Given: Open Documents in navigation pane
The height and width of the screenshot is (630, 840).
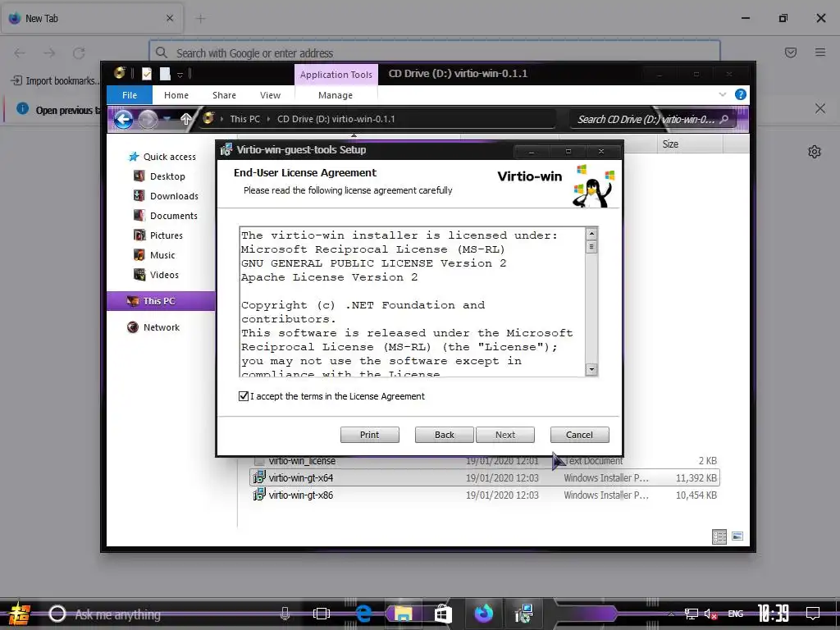Looking at the screenshot, I should tap(165, 216).
